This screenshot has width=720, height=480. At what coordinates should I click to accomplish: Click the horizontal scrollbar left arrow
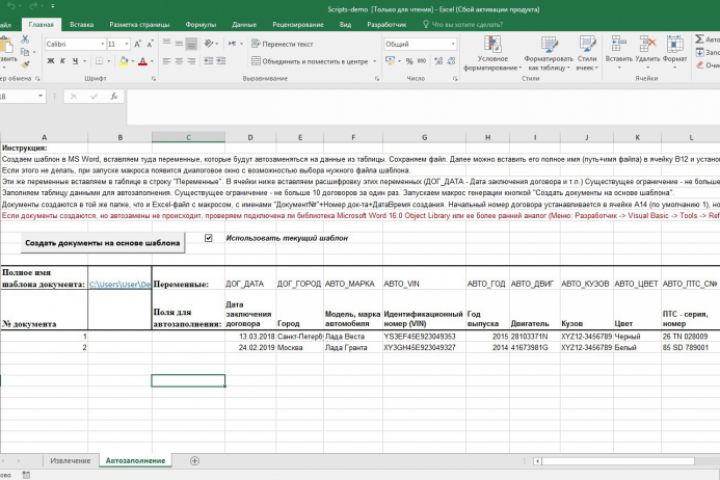(537, 461)
